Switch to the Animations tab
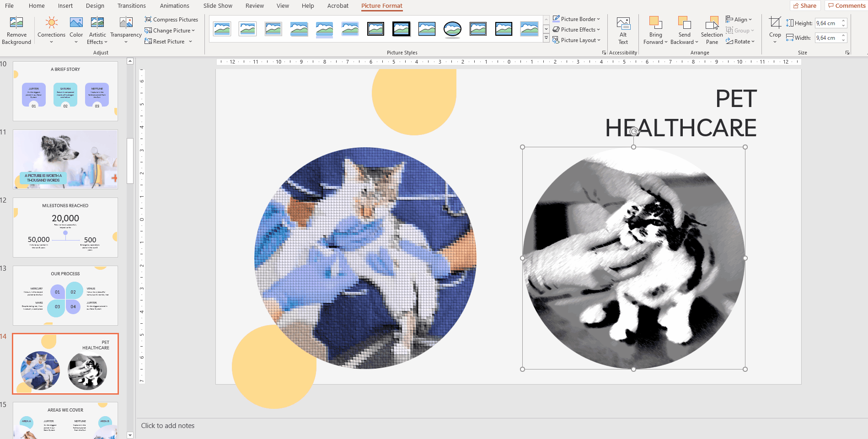868x439 pixels. [x=174, y=6]
